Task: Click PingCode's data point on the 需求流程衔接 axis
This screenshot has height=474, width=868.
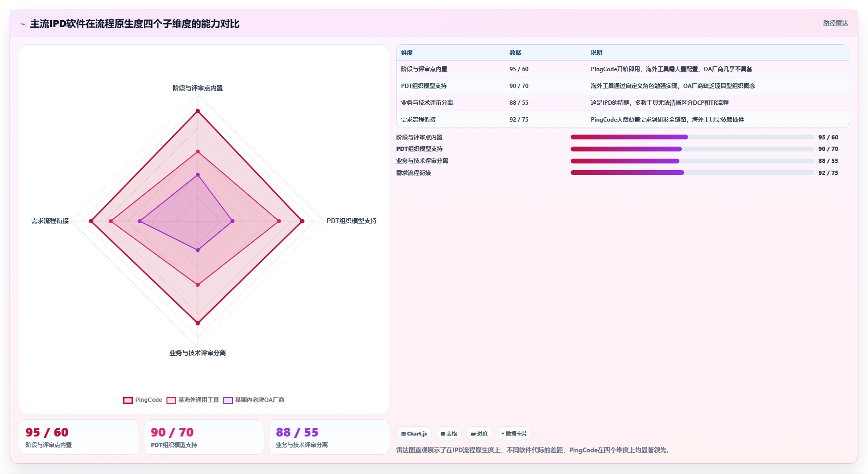Action: tap(91, 221)
